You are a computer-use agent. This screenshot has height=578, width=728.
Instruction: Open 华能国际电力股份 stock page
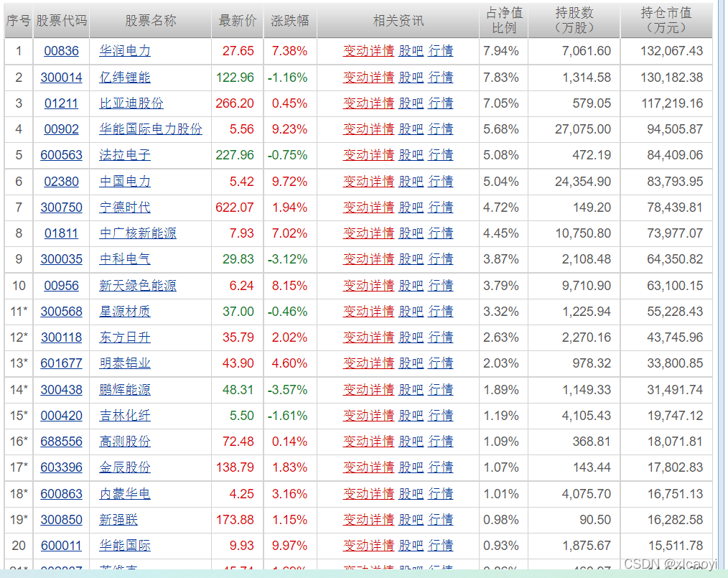click(151, 129)
